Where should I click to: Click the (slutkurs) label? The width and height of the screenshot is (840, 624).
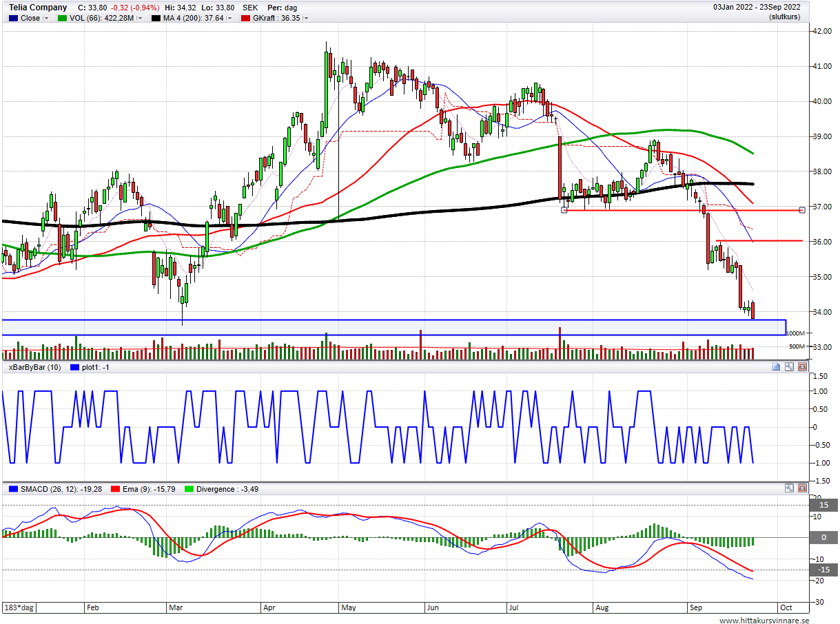(x=784, y=17)
